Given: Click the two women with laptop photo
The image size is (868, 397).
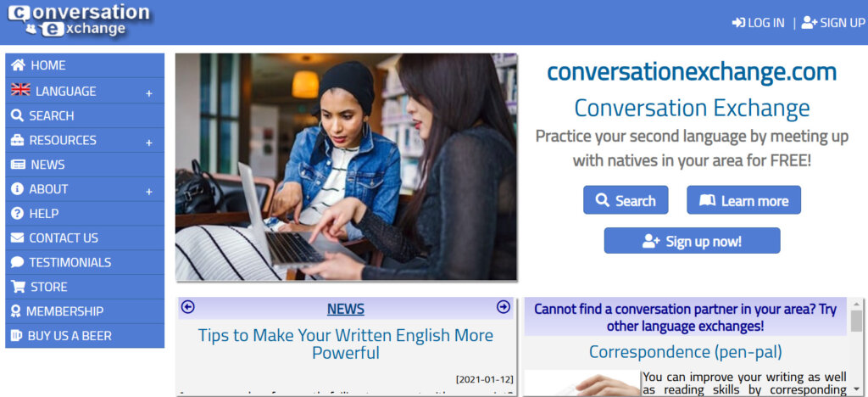Looking at the screenshot, I should [x=346, y=166].
